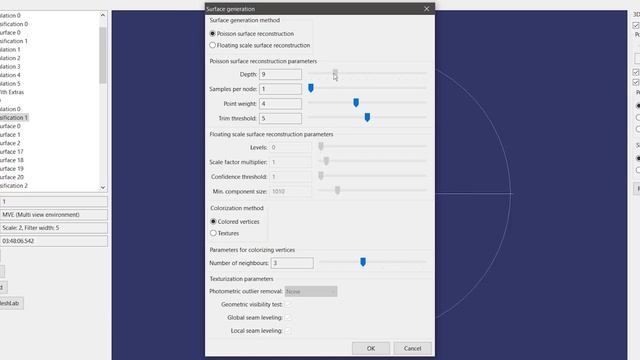Click the Number of neighbours slider handle
This screenshot has height=360, width=640.
[363, 262]
